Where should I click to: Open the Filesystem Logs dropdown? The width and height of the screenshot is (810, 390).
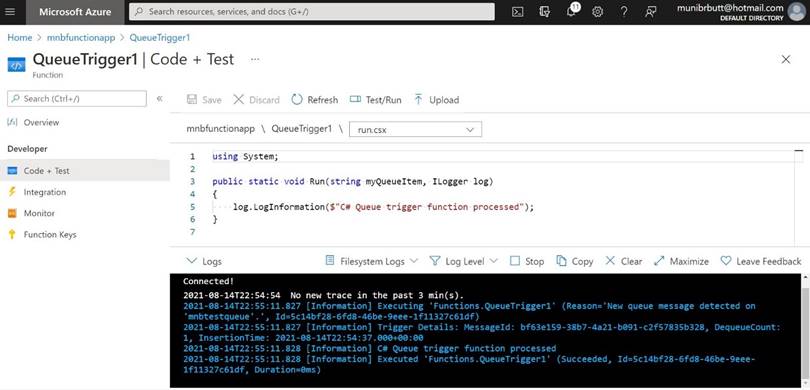(x=371, y=261)
